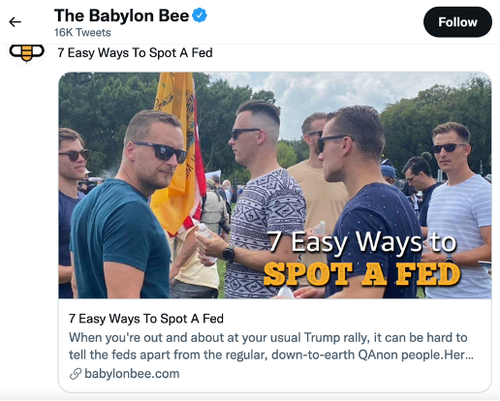Open the tweet text above the image
The height and width of the screenshot is (401, 500).
click(x=135, y=53)
